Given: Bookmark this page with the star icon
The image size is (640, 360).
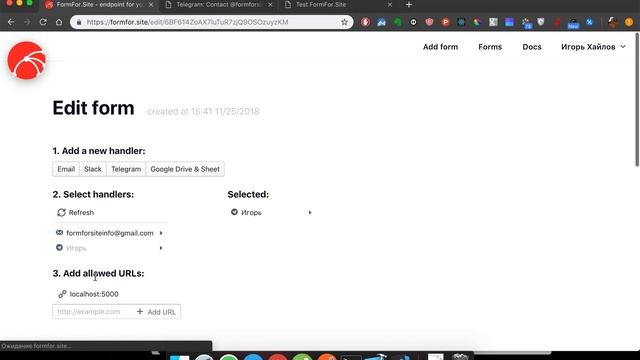Looking at the screenshot, I should (x=344, y=22).
